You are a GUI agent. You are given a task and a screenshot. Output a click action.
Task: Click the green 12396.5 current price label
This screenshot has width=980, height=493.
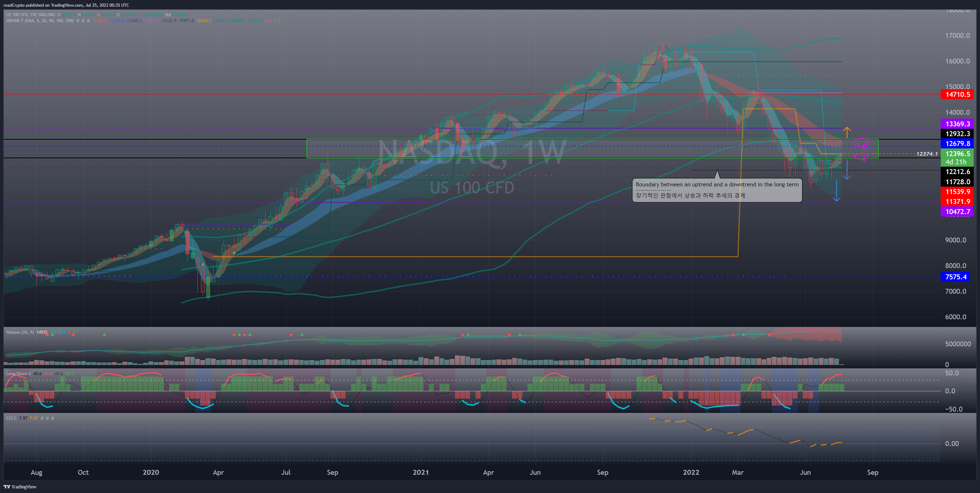[957, 153]
